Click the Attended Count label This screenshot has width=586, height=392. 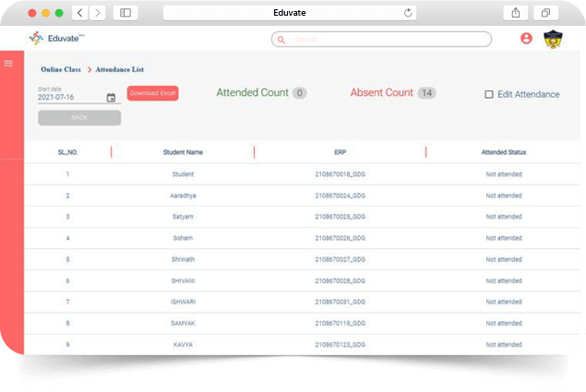(x=253, y=92)
